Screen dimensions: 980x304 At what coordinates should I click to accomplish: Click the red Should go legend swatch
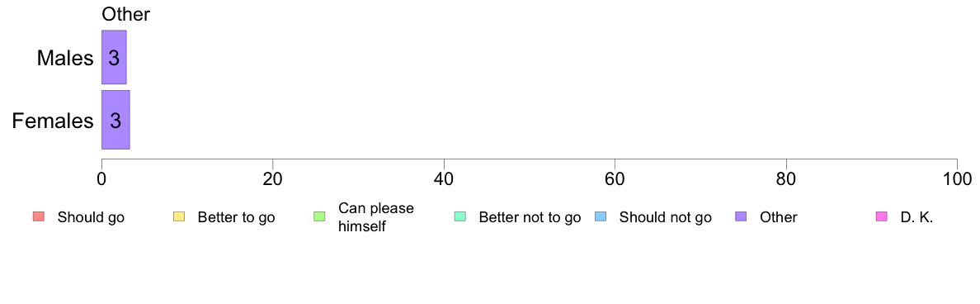tap(38, 217)
